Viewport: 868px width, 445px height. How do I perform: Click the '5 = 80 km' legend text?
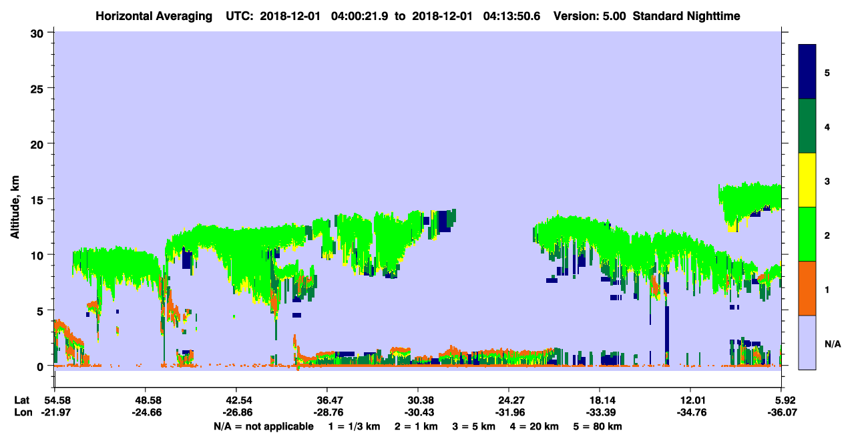(598, 426)
